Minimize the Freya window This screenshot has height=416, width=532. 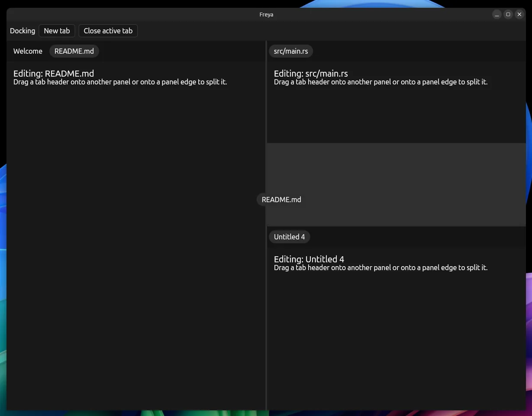pos(497,14)
